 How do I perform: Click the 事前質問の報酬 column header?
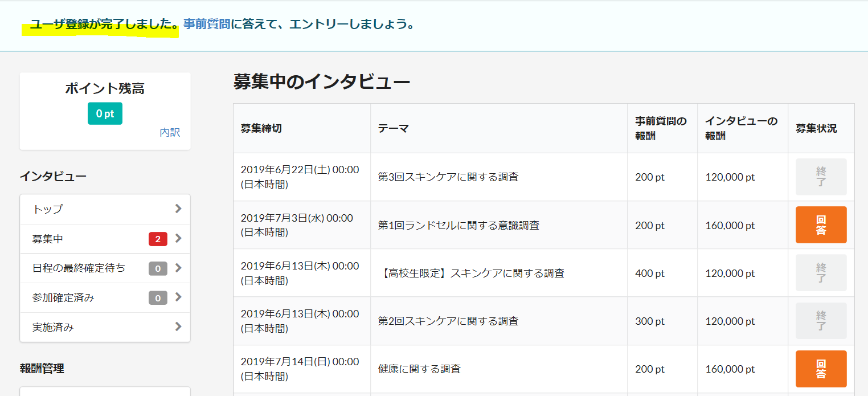pyautogui.click(x=661, y=128)
